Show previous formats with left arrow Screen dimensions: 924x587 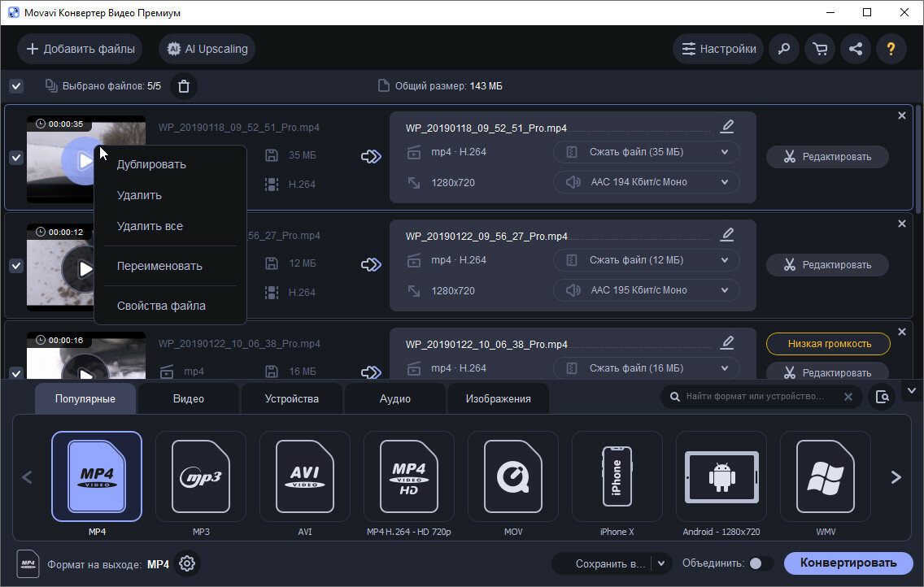27,477
